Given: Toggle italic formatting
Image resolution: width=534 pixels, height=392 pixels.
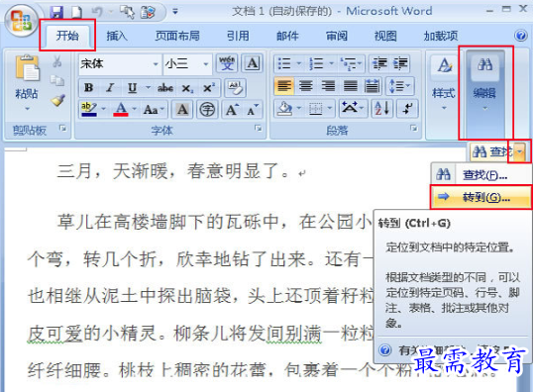Looking at the screenshot, I should pos(110,87).
